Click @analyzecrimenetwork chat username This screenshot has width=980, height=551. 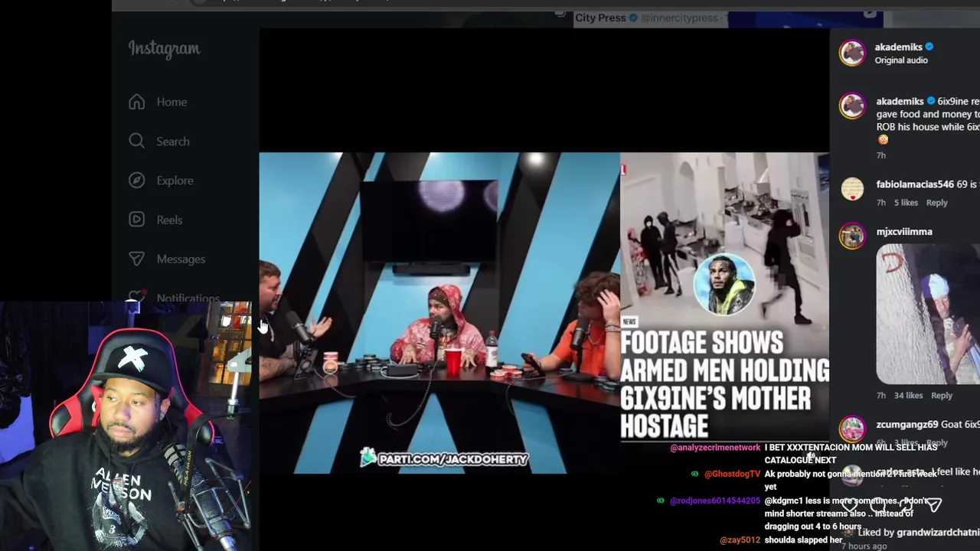pyautogui.click(x=715, y=448)
